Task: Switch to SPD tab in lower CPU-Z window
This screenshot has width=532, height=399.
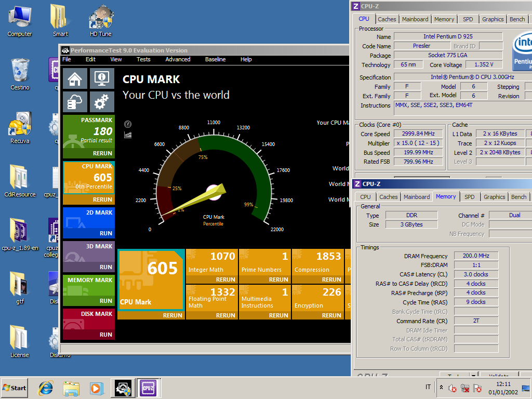Action: 469,197
